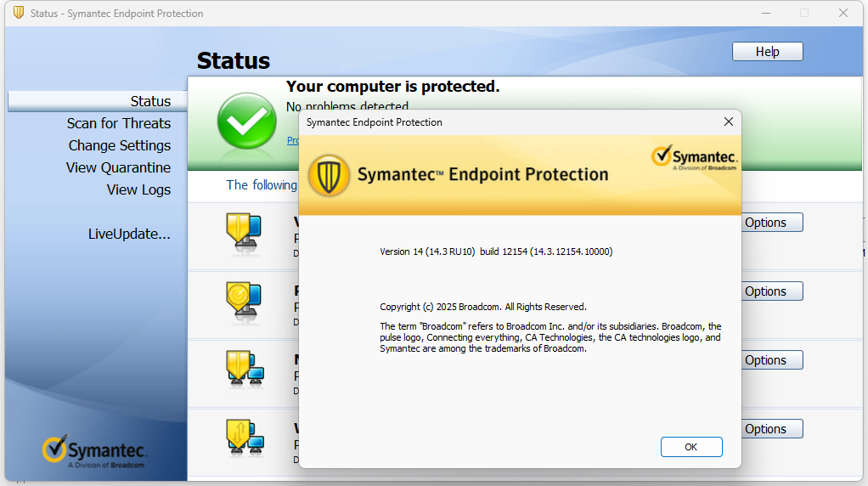Open the first Options dropdown button

click(772, 223)
